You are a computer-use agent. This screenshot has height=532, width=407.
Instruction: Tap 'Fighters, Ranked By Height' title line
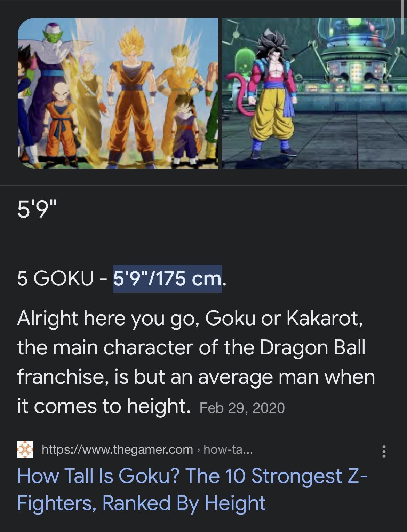[141, 503]
